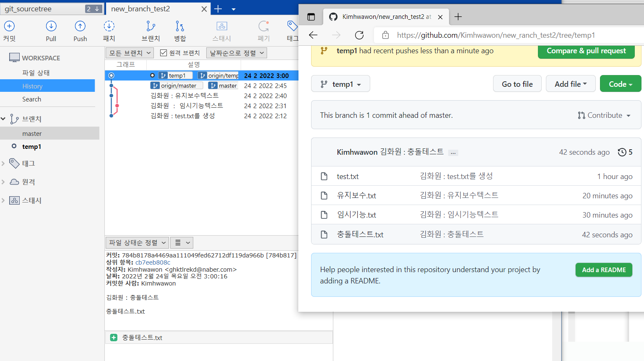Screen dimensions: 644x361
Task: Open the parent commit cb7eeb808c link
Action: [153, 262]
